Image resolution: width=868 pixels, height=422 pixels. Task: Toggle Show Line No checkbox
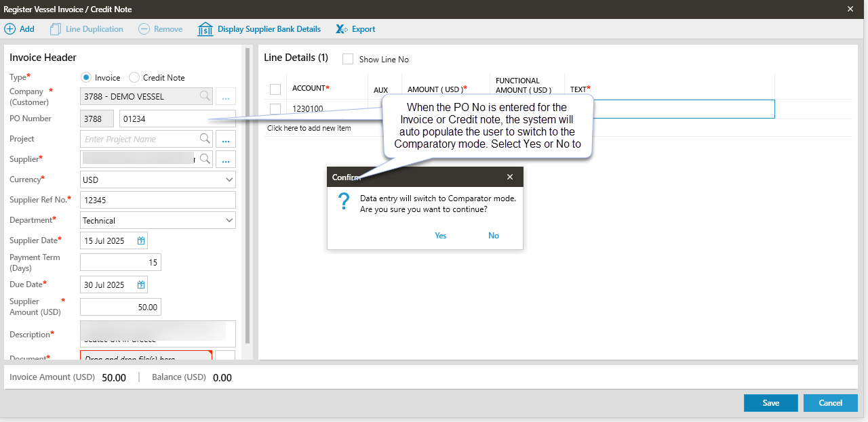(348, 59)
